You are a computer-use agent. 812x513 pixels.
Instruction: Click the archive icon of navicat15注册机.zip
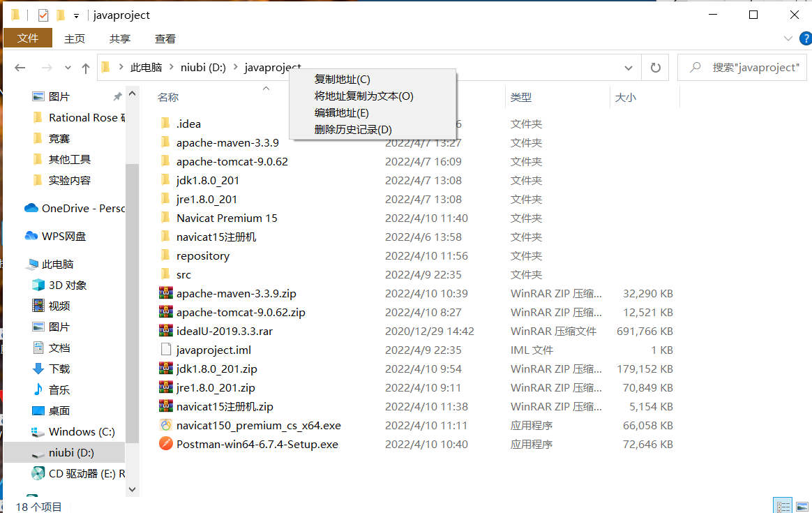(x=166, y=406)
